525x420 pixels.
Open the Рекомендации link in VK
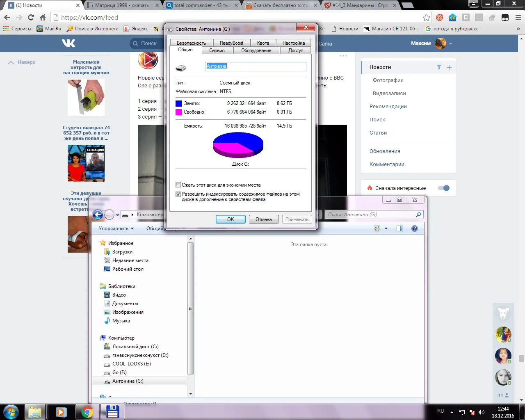click(x=388, y=106)
